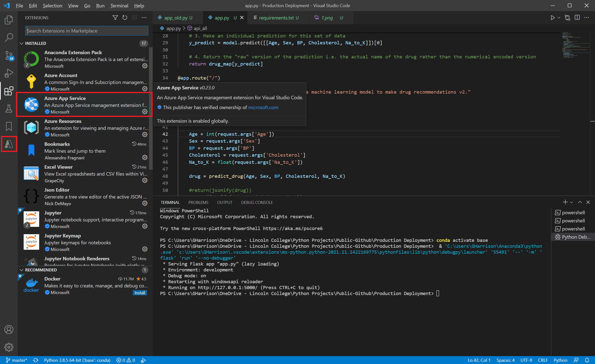This screenshot has width=595, height=364.
Task: Open the Help menu
Action: pyautogui.click(x=139, y=6)
